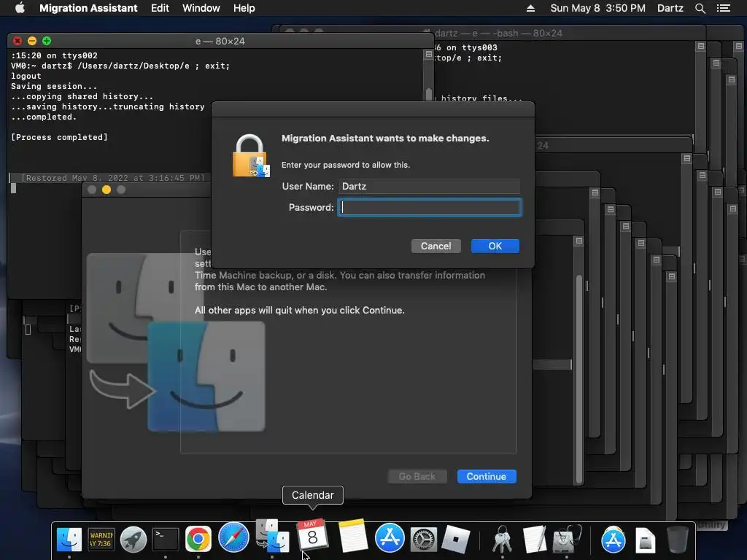Minimize the Migration Assistant window with the yellow button

pyautogui.click(x=107, y=190)
